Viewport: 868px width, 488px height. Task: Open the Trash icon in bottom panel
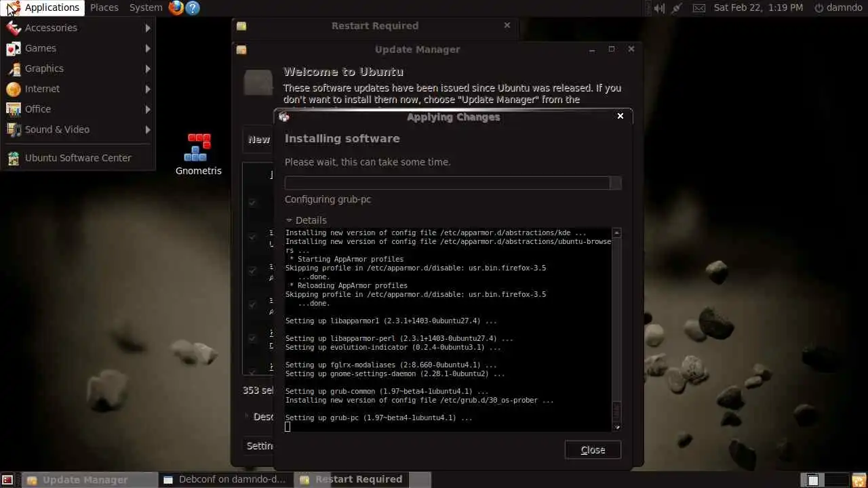pos(859,480)
